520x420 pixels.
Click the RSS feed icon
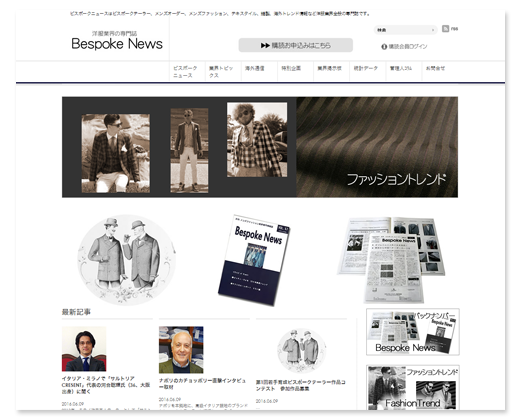[445, 29]
